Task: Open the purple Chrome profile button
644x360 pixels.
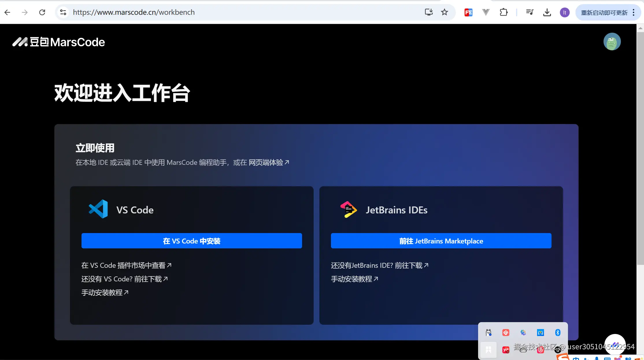Action: coord(565,12)
